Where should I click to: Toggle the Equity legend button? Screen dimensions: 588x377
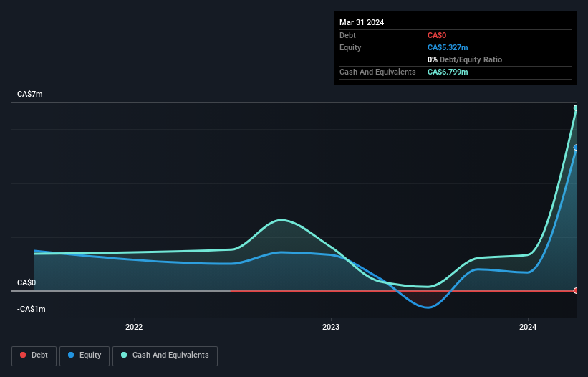(85, 355)
